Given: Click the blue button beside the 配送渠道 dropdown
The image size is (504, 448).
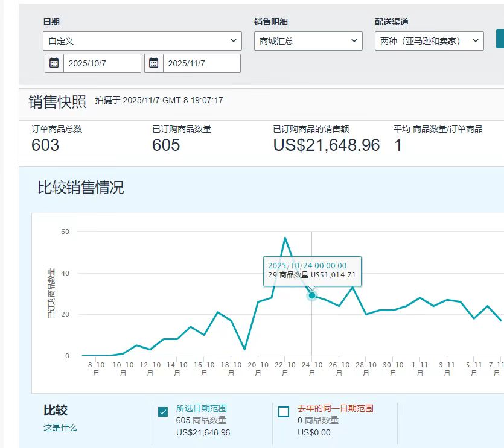Looking at the screenshot, I should 502,40.
